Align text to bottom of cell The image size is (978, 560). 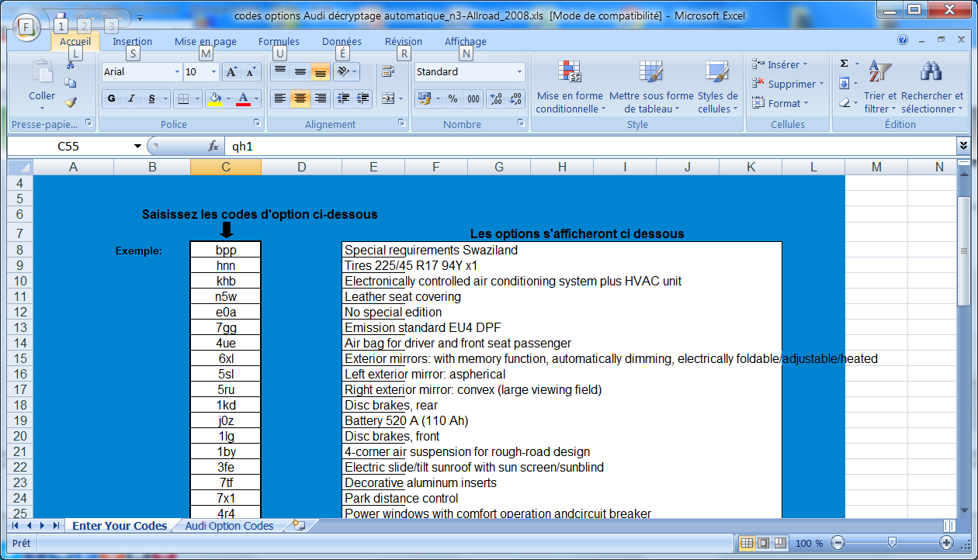(320, 72)
